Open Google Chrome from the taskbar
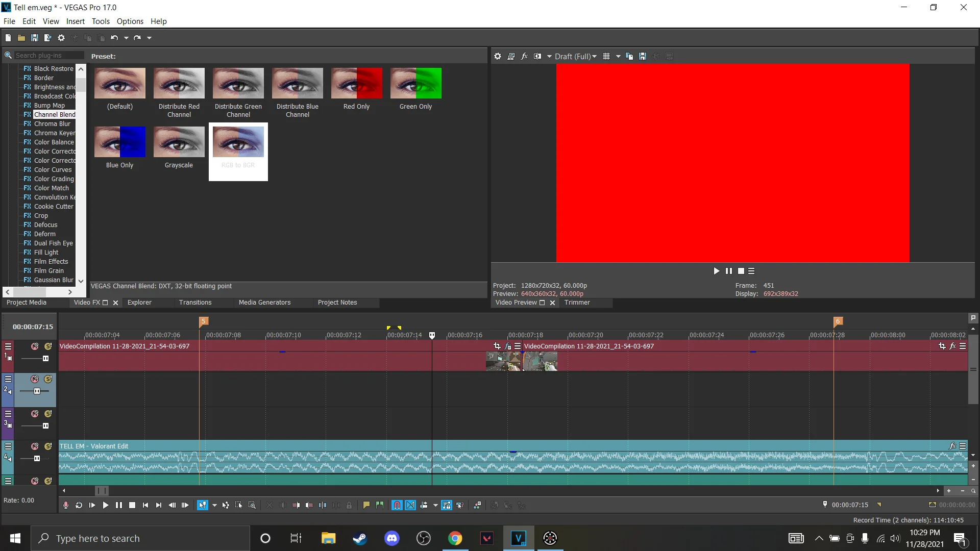 (x=455, y=538)
